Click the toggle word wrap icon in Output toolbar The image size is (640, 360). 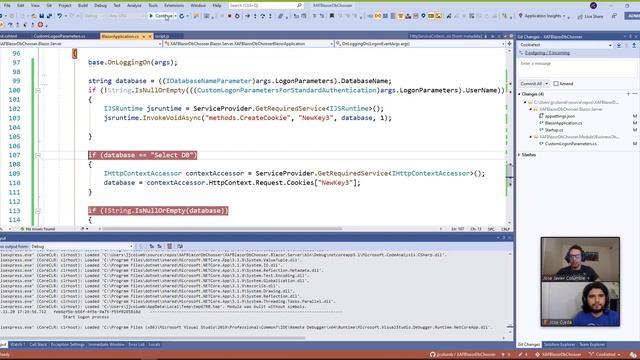click(x=180, y=246)
